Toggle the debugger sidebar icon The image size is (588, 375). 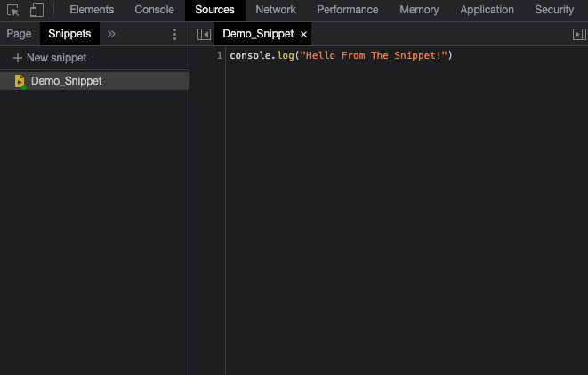[579, 34]
